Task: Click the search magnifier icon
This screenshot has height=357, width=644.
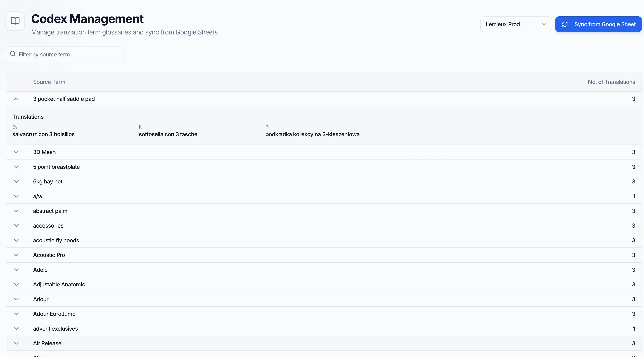Action: tap(13, 54)
